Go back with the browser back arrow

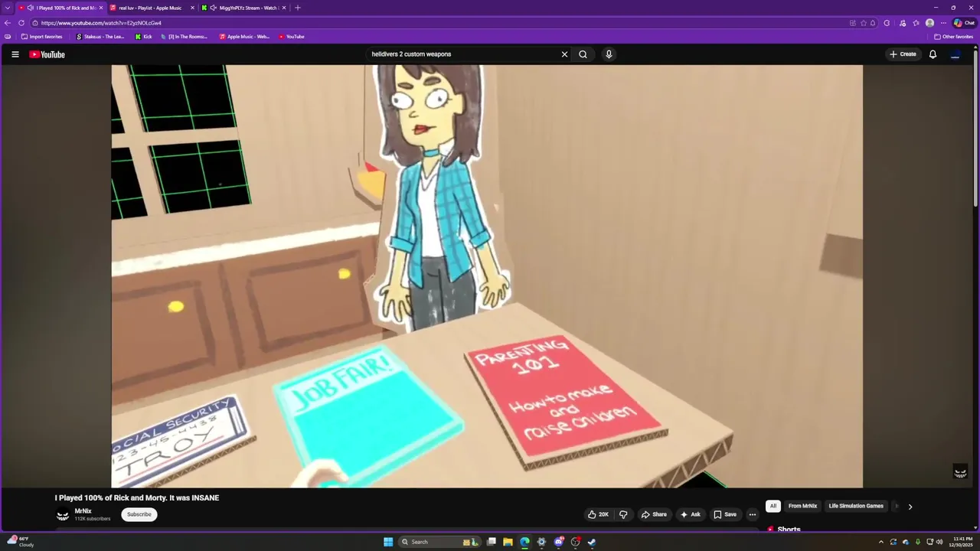point(8,23)
